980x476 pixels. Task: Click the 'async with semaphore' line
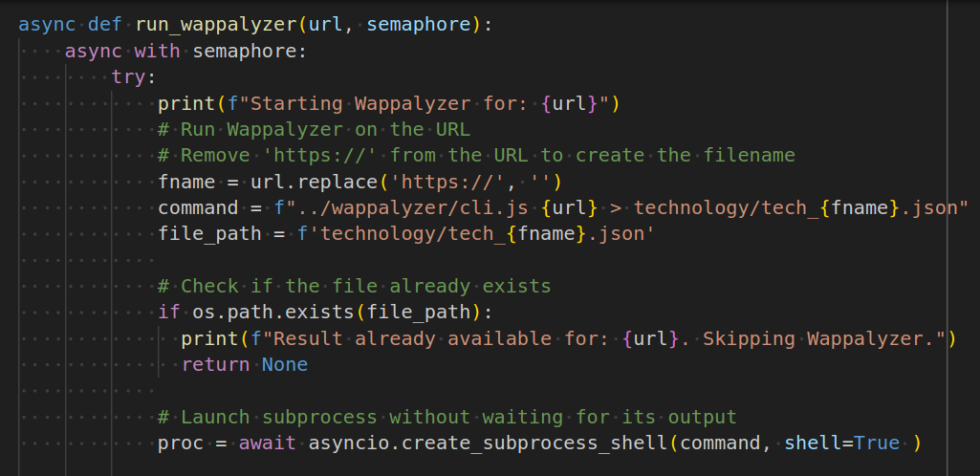pyautogui.click(x=186, y=52)
